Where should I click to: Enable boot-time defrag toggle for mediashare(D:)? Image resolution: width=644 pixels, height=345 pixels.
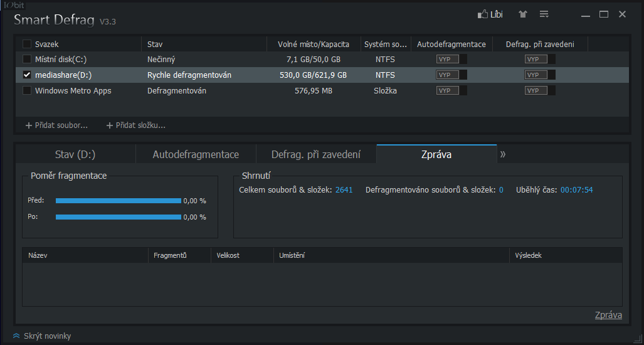[540, 75]
